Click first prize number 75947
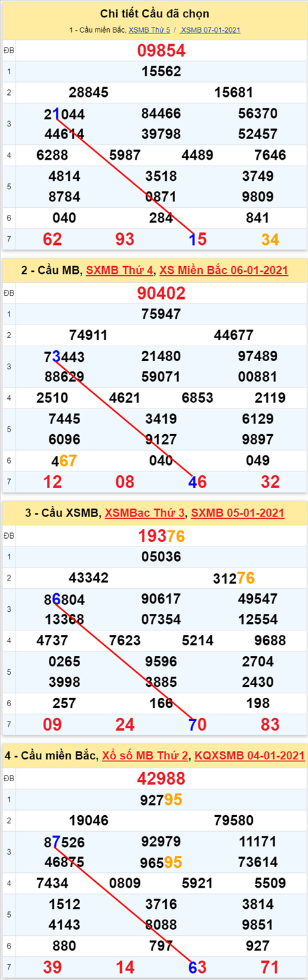308x980 pixels. [x=161, y=314]
